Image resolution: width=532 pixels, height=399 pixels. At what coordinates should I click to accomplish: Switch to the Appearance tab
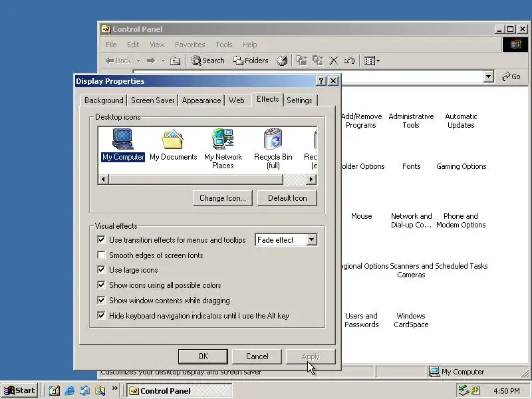click(x=201, y=100)
